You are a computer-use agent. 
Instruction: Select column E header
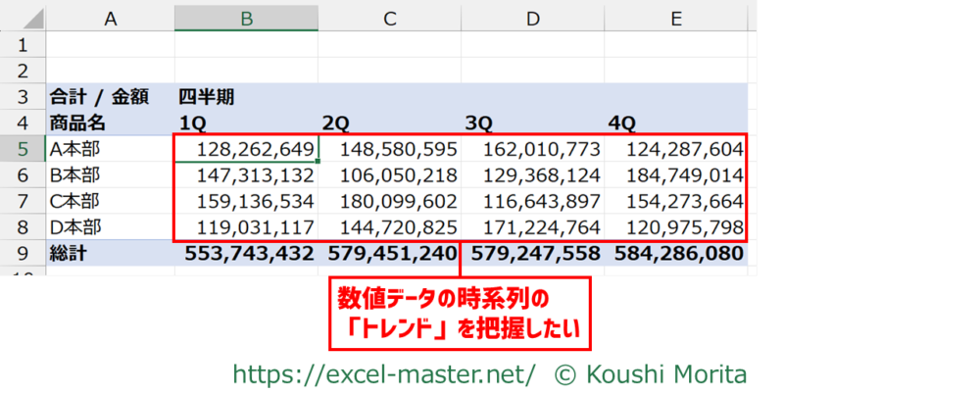tap(675, 18)
